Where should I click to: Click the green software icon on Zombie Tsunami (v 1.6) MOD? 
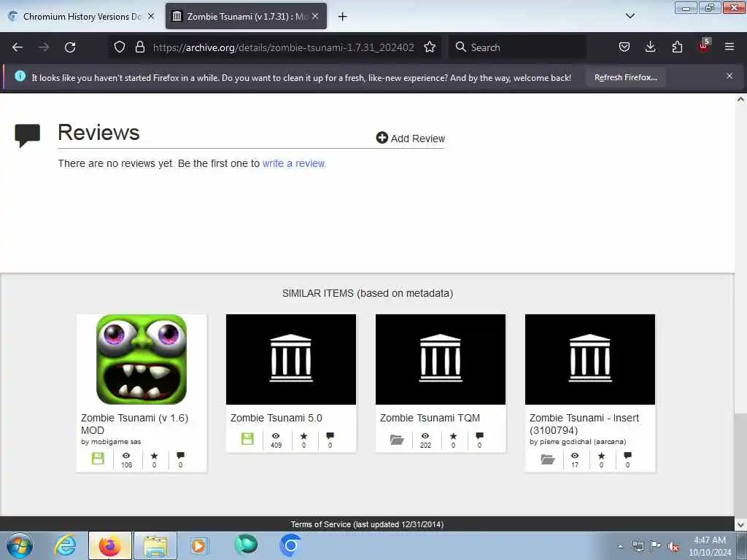click(x=98, y=459)
